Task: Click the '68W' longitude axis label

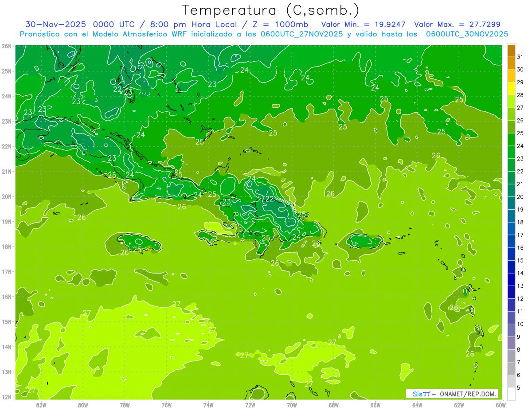Action: tap(334, 405)
